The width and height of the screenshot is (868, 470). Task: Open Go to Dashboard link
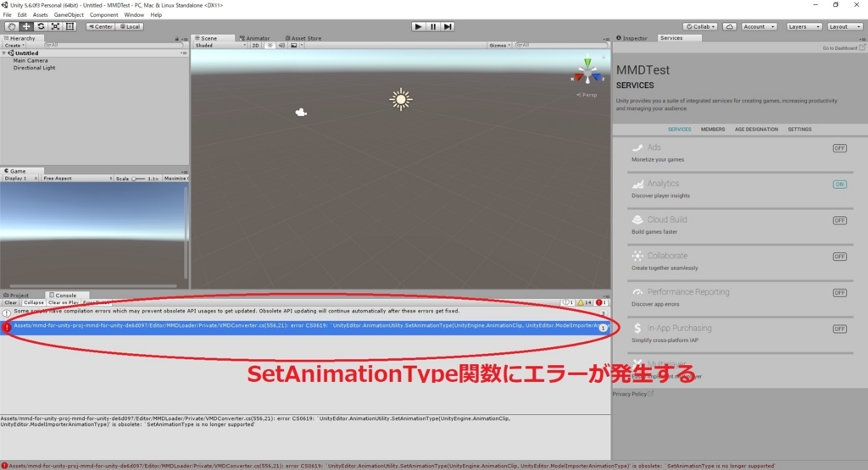(x=843, y=48)
